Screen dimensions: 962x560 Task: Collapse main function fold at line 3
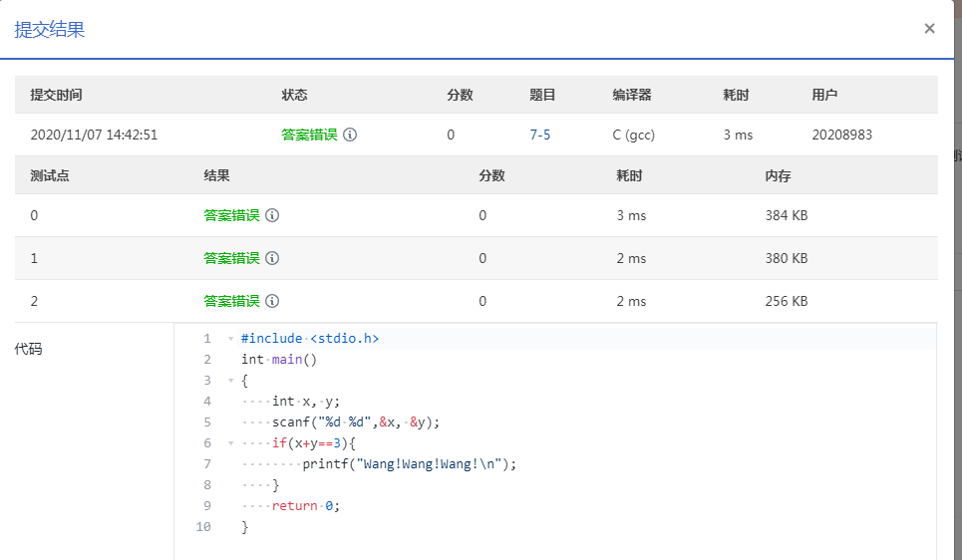[x=230, y=381]
